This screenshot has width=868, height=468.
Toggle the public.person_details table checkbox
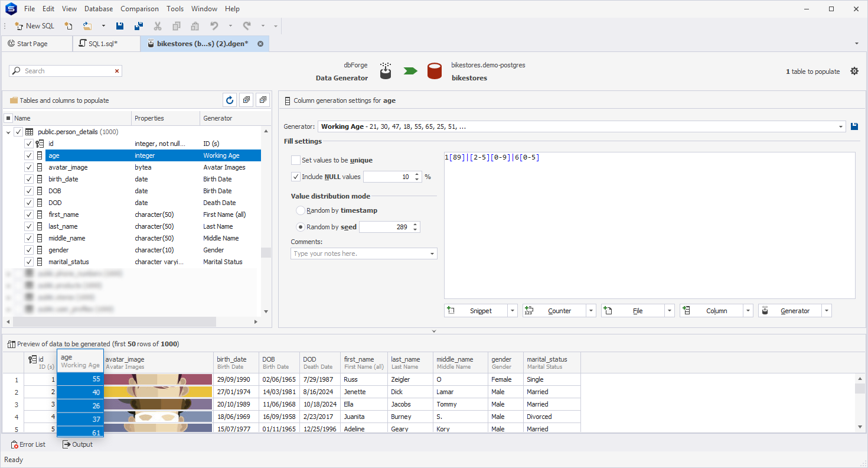[18, 132]
